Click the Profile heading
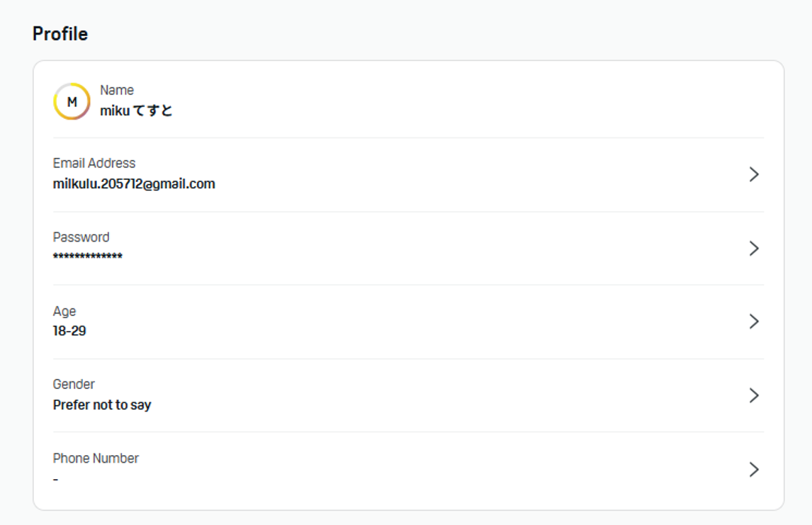The image size is (812, 525). pyautogui.click(x=60, y=34)
